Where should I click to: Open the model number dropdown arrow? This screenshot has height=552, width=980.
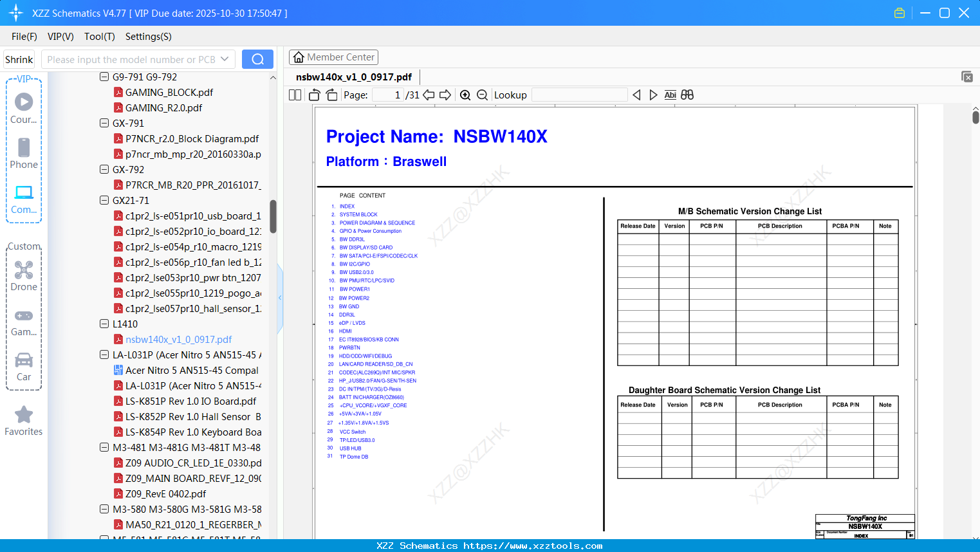(x=225, y=59)
